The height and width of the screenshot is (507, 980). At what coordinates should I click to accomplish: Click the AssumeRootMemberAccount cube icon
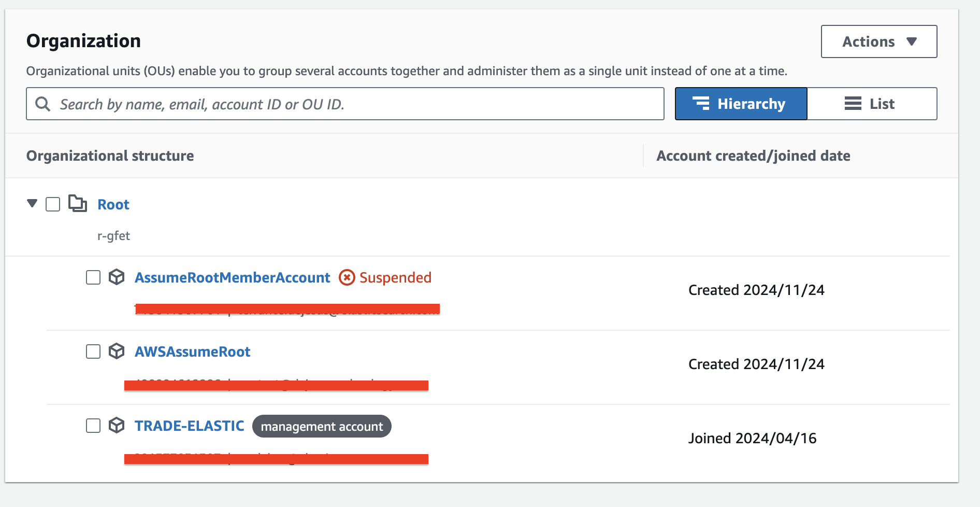[x=117, y=277]
